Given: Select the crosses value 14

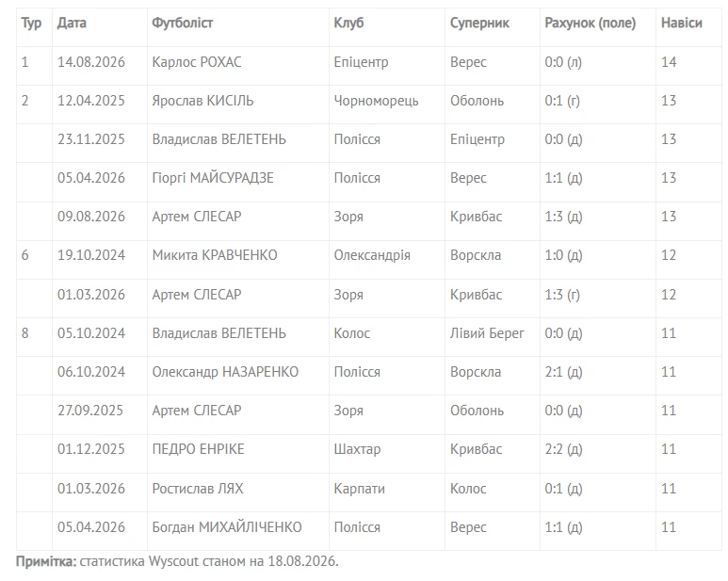Looking at the screenshot, I should [x=669, y=62].
